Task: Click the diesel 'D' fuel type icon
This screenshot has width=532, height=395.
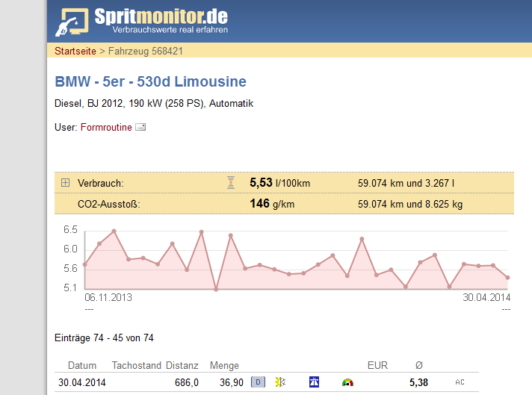Action: 258,382
